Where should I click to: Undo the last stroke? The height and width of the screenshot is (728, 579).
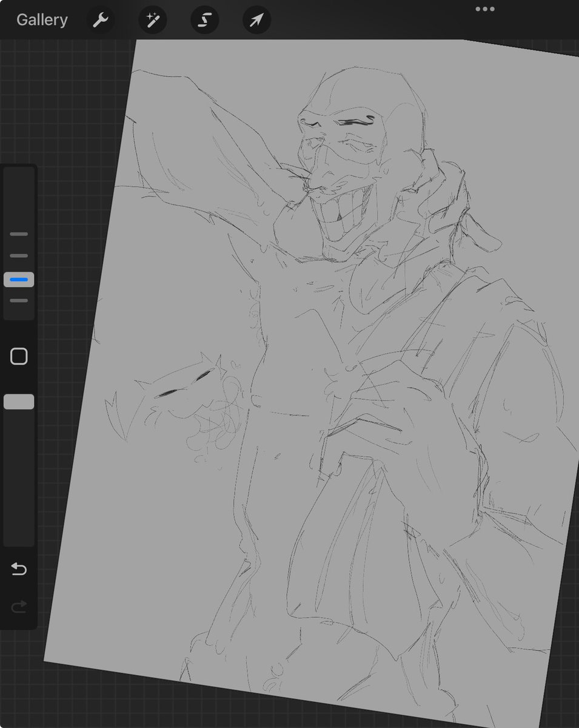click(19, 569)
